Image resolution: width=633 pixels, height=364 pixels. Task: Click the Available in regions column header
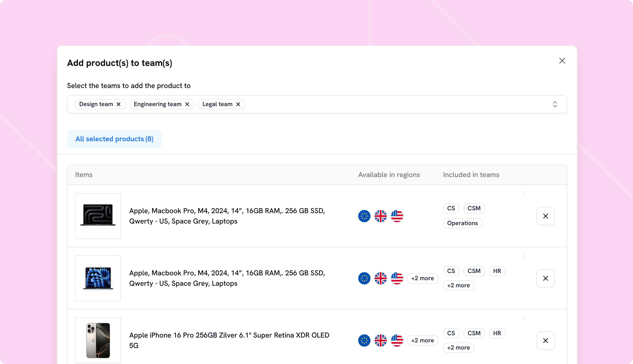coord(389,175)
